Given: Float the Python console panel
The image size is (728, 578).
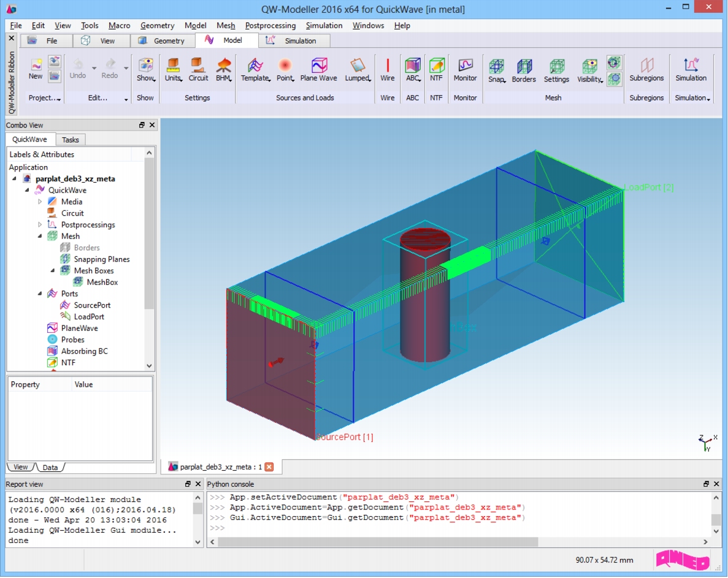Looking at the screenshot, I should 706,484.
